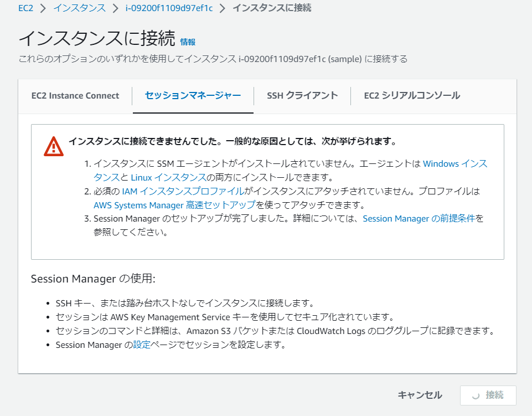This screenshot has width=532, height=416.
Task: Open AWS Systems Manager 高速セットアップ link
Action: [x=174, y=205]
